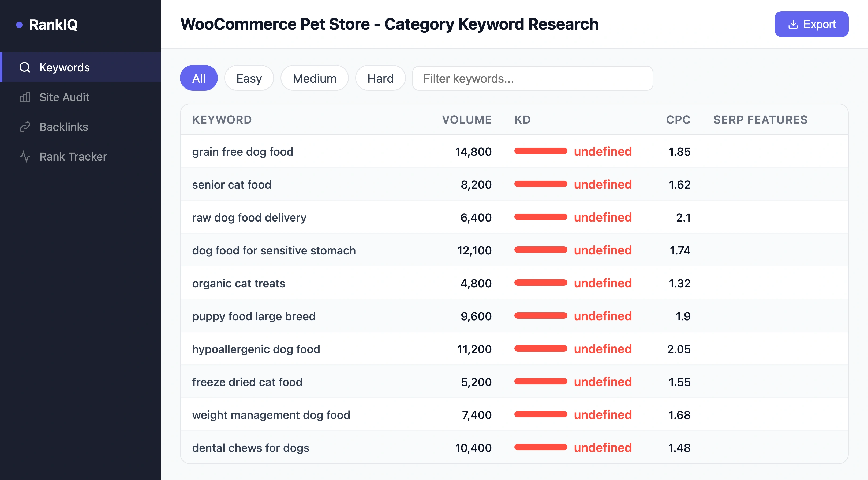This screenshot has width=868, height=480.
Task: Select the Rank Tracker activity icon
Action: [25, 156]
